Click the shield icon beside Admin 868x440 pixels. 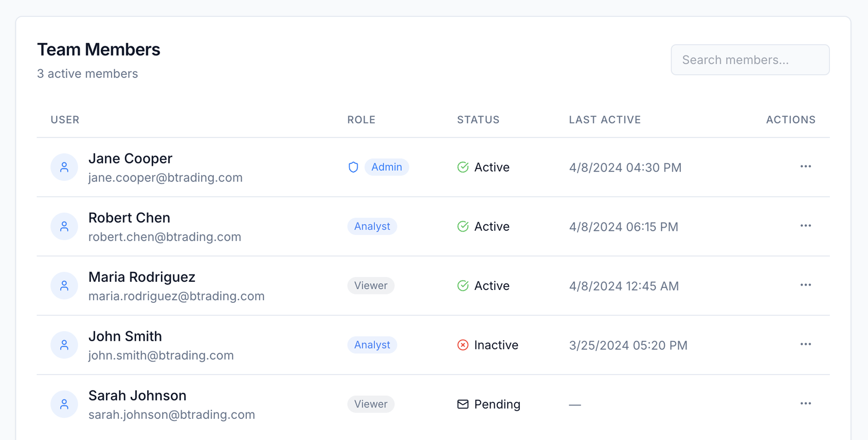pos(353,167)
